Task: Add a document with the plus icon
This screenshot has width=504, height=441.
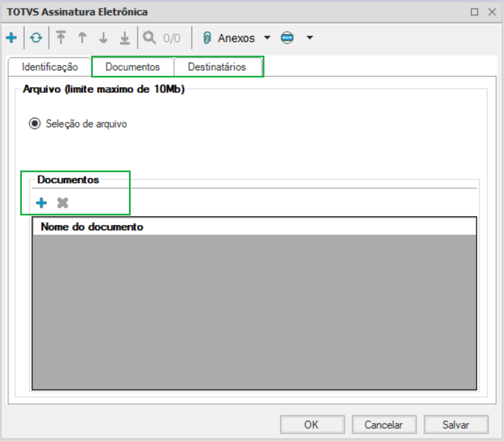Action: [x=41, y=203]
